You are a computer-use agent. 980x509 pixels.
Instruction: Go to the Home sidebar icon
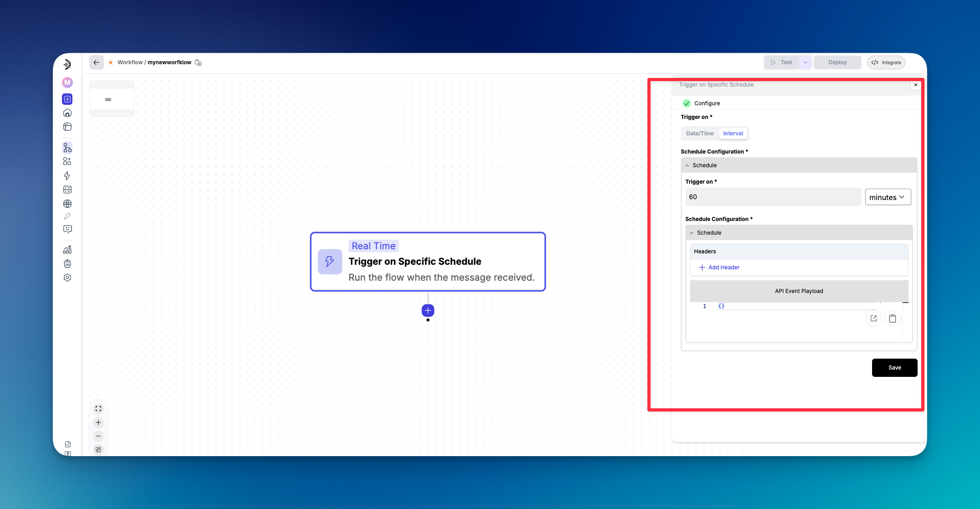(67, 113)
